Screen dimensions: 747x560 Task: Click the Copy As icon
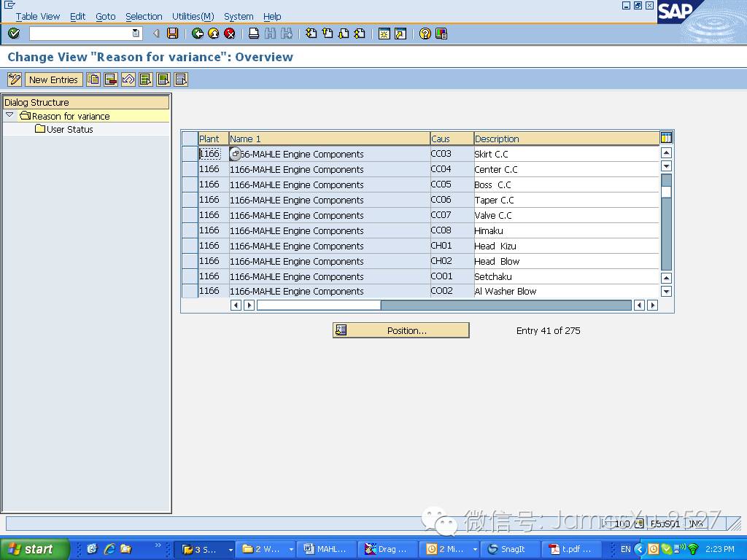click(93, 79)
